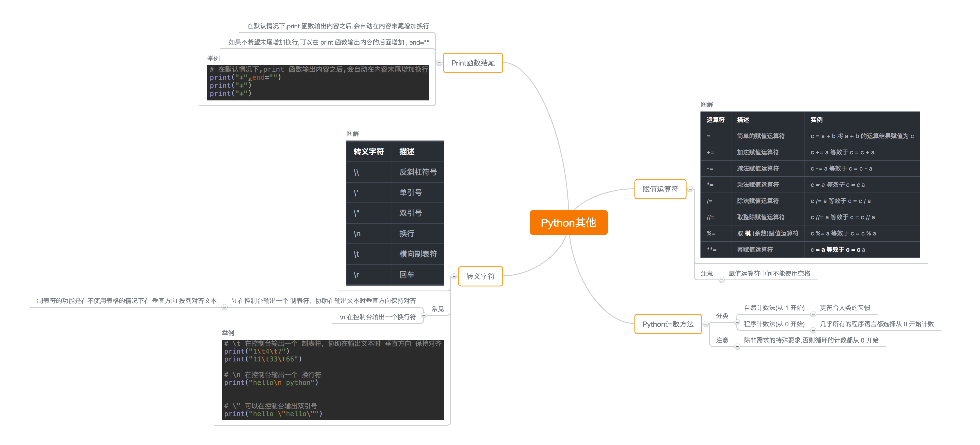Collapse the Python计数方法 branch toggle
Viewport: 980px width, 445px height.
706,324
